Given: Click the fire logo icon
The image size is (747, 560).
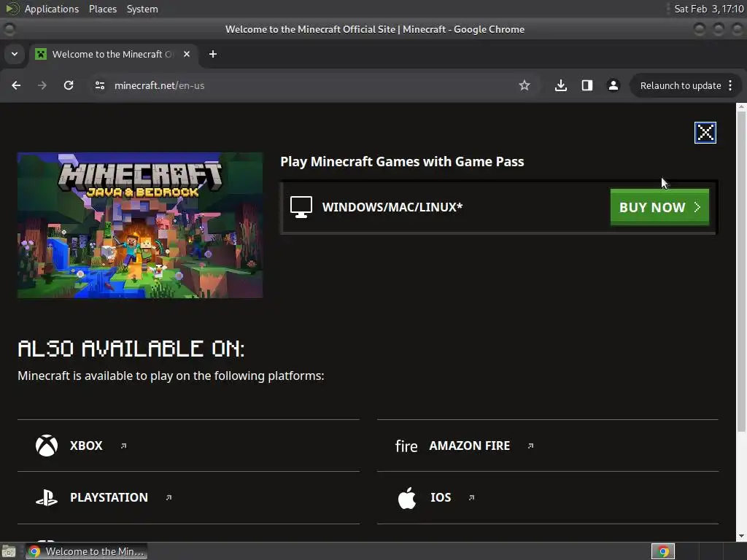Looking at the screenshot, I should pos(406,446).
